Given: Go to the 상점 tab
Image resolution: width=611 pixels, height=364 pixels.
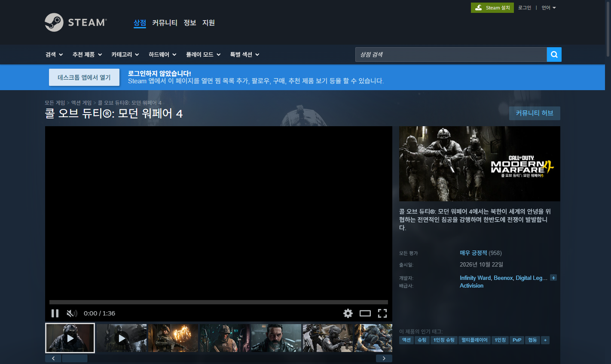Looking at the screenshot, I should pyautogui.click(x=140, y=23).
